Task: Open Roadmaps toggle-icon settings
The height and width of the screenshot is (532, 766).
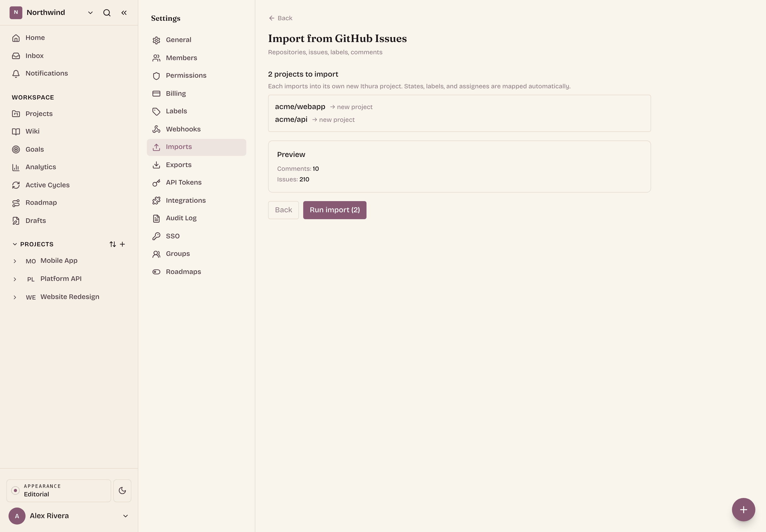Action: pyautogui.click(x=196, y=272)
